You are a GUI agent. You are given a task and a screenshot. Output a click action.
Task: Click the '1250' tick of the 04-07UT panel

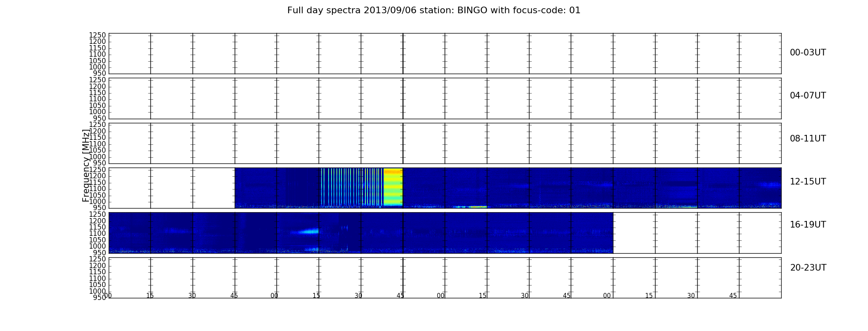pyautogui.click(x=98, y=80)
